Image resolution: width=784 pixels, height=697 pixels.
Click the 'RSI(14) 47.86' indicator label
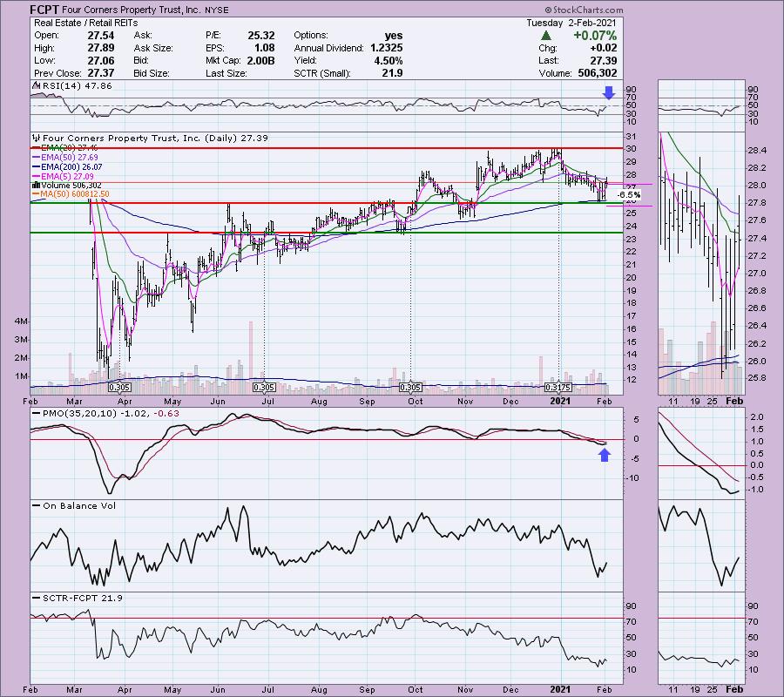77,86
